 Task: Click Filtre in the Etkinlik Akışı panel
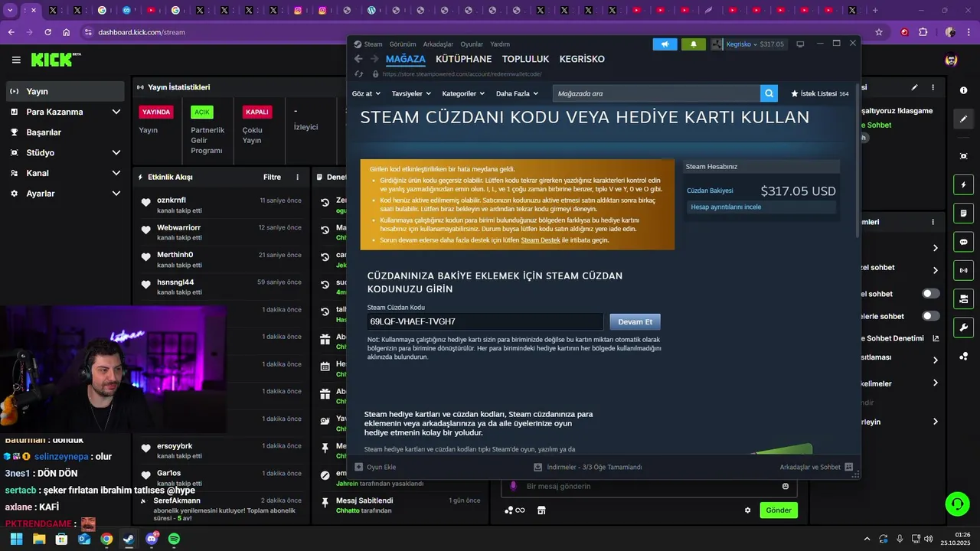tap(272, 177)
